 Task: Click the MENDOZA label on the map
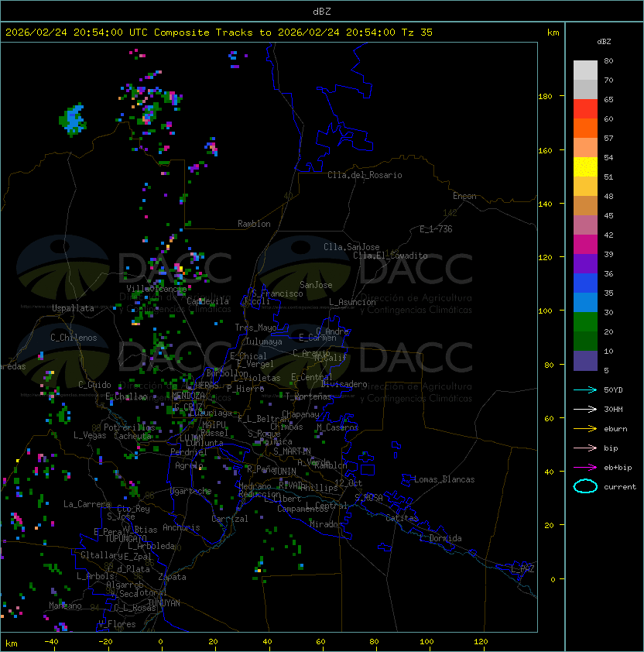pyautogui.click(x=188, y=395)
